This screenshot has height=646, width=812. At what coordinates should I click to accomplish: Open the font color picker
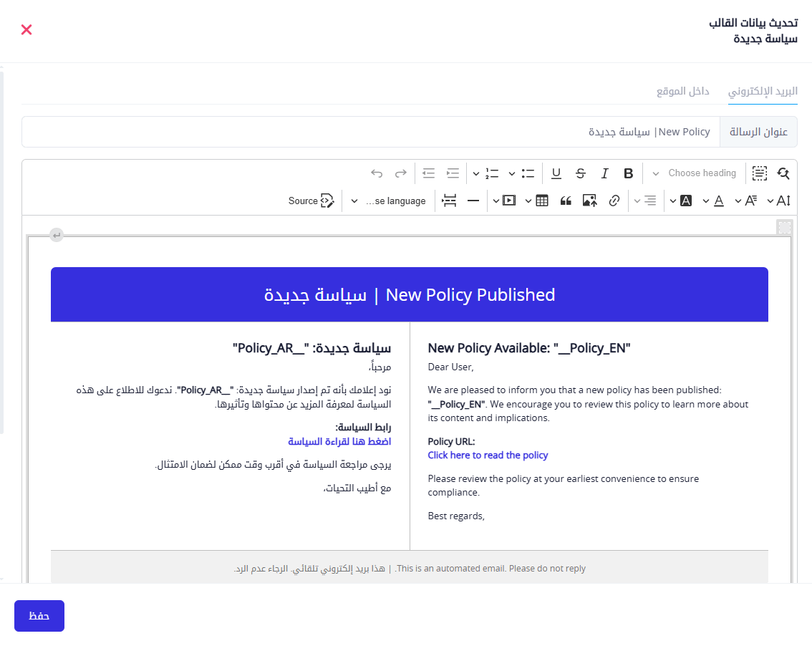(719, 201)
